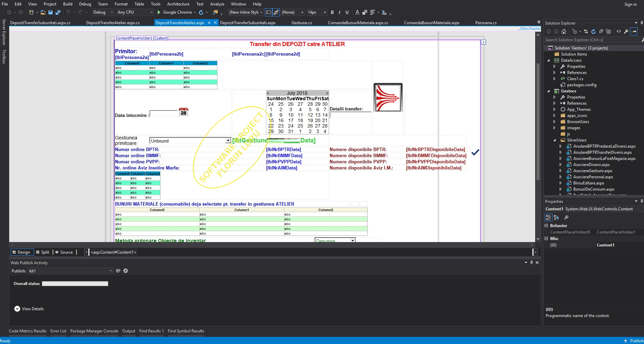The height and width of the screenshot is (344, 644).
Task: Click the blue checkmark image on design surface
Action: tap(475, 152)
